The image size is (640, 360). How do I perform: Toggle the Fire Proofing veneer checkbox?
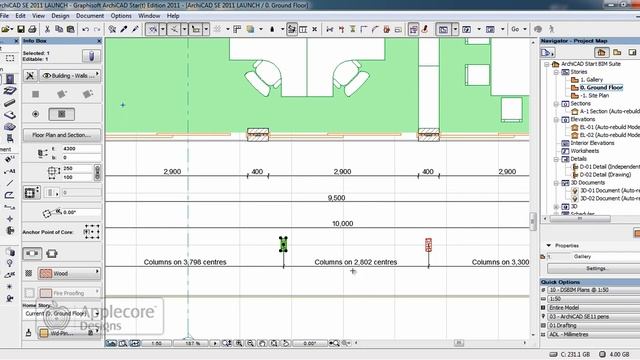pyautogui.click(x=29, y=293)
